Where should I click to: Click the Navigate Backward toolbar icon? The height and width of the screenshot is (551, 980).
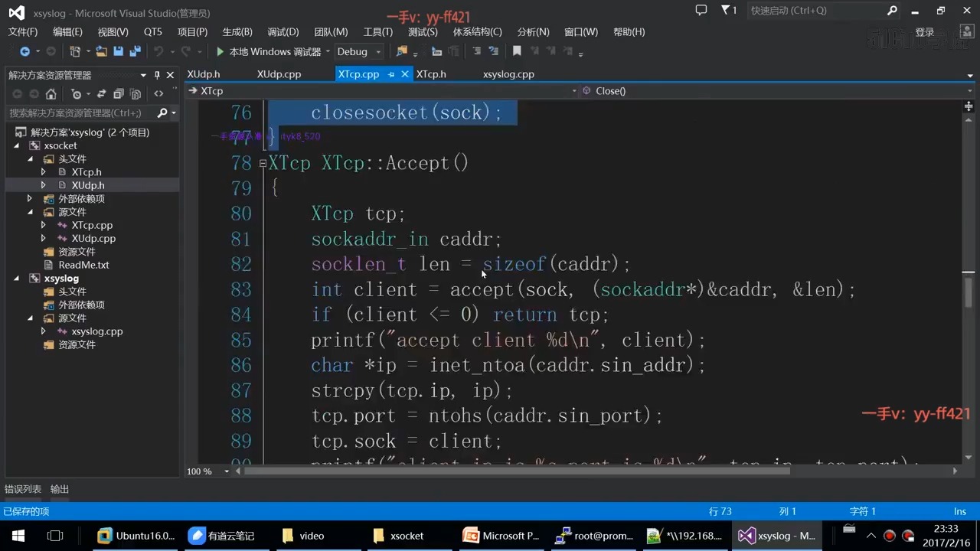(24, 51)
